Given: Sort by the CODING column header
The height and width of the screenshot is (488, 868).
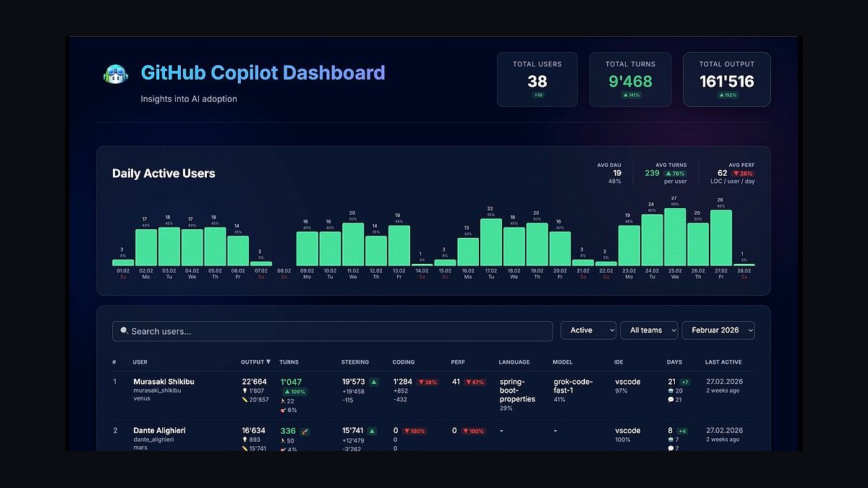Looking at the screenshot, I should click(x=404, y=362).
